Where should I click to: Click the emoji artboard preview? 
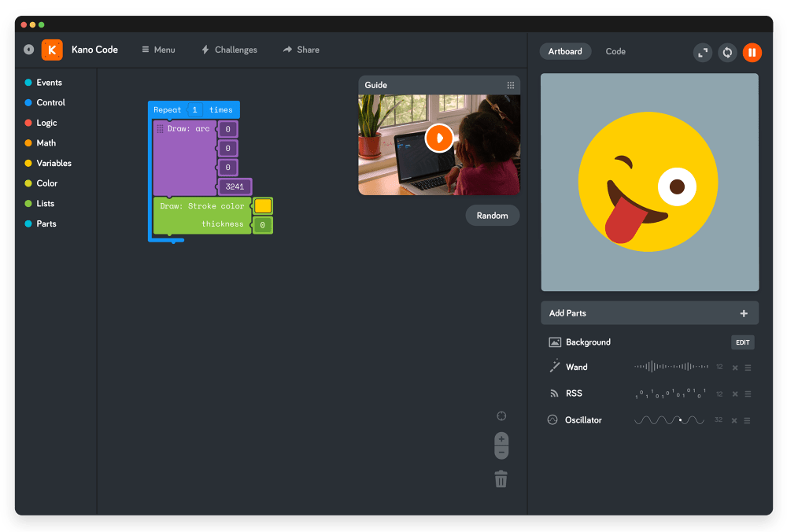tap(650, 182)
